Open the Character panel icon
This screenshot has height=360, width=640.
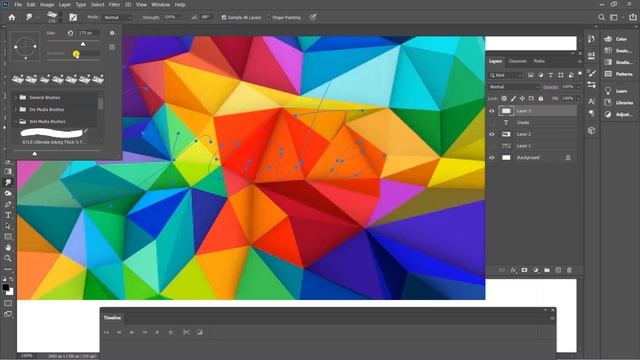click(x=591, y=101)
